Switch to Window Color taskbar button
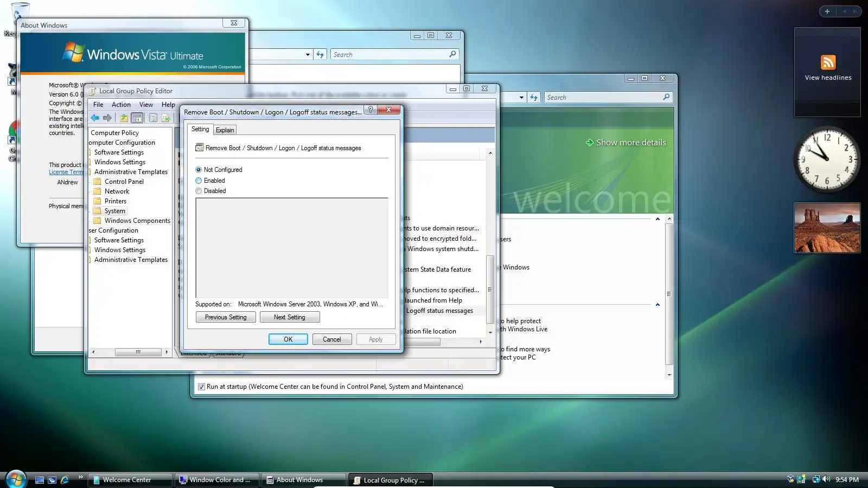 216,480
